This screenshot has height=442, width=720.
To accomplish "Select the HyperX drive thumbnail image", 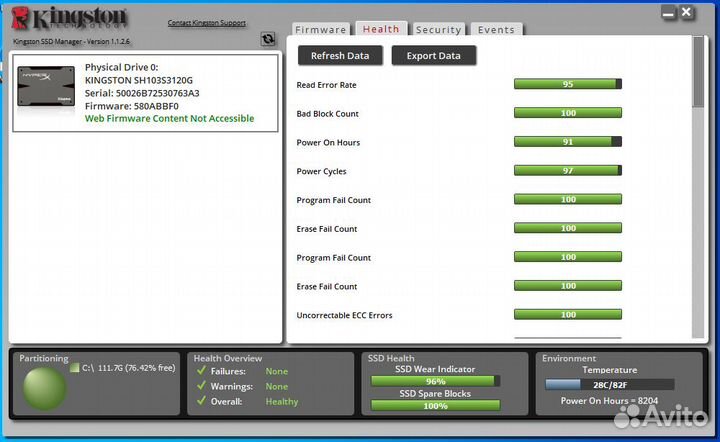I will point(46,86).
